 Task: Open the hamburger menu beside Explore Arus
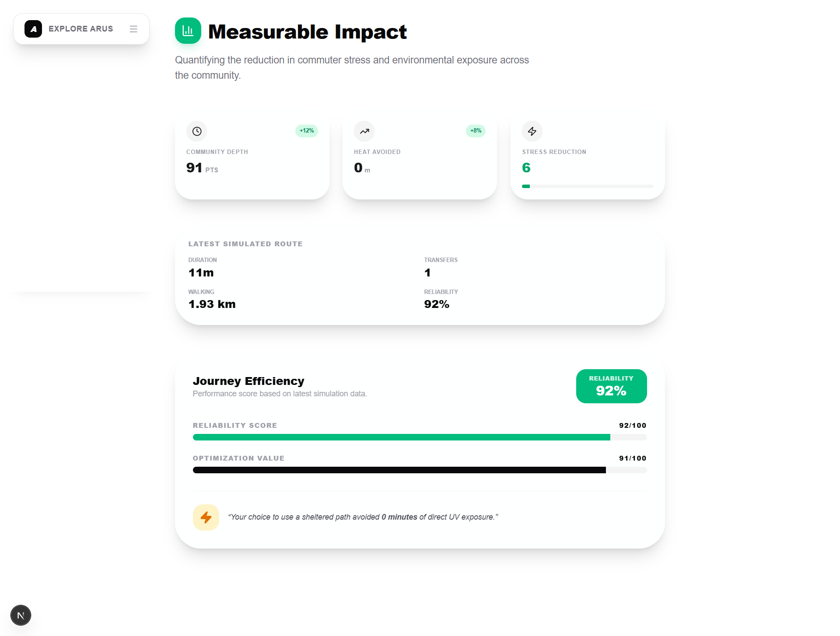click(133, 29)
